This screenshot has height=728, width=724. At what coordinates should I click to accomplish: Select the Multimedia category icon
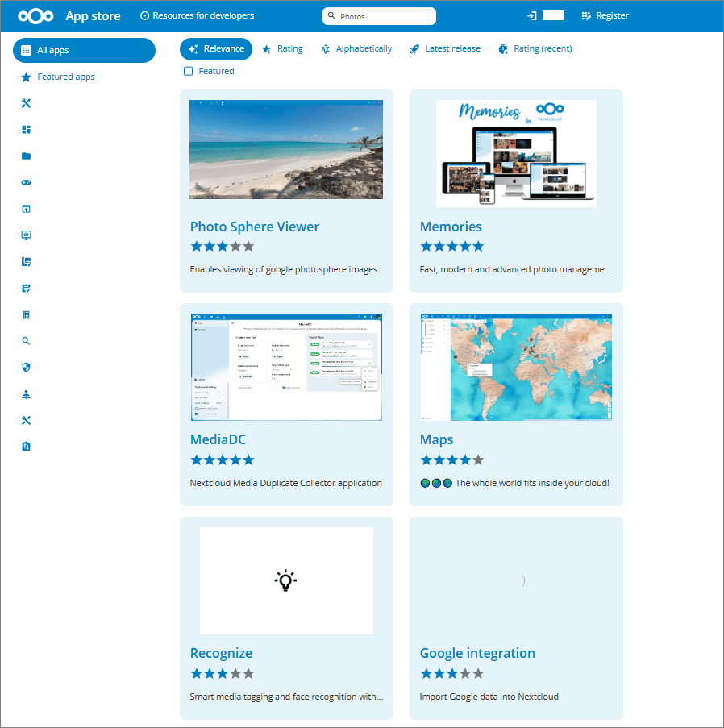pos(26,262)
